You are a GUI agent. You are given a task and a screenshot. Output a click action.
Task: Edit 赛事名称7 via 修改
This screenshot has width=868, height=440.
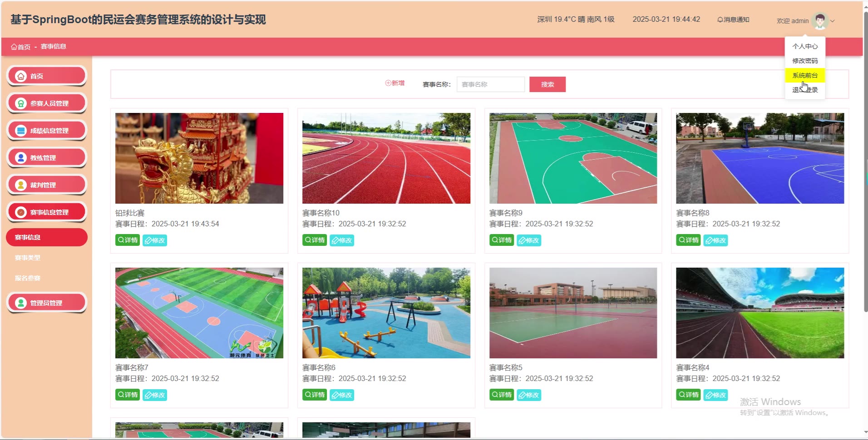pos(155,395)
